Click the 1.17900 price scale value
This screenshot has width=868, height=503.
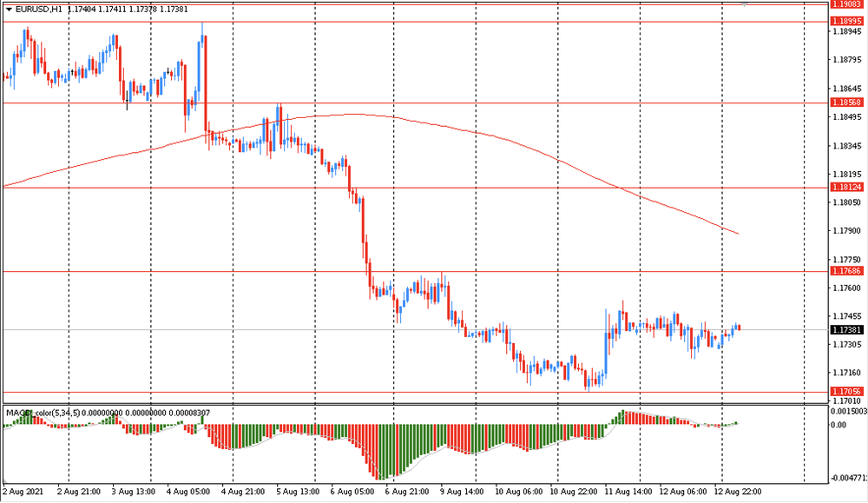pos(847,230)
